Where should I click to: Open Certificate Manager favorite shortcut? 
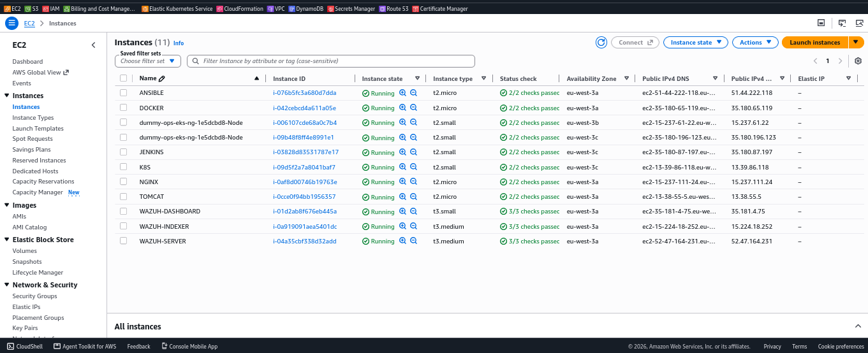[440, 8]
